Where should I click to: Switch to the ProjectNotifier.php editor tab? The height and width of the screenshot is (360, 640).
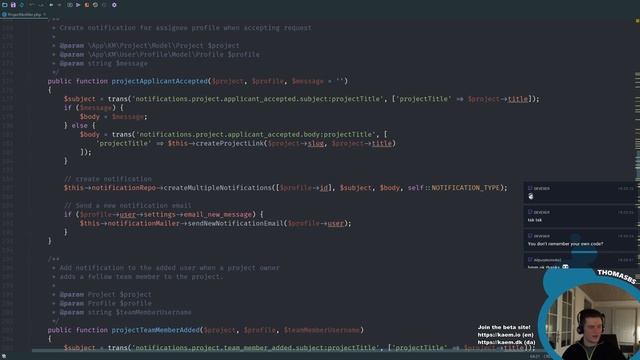(x=24, y=14)
